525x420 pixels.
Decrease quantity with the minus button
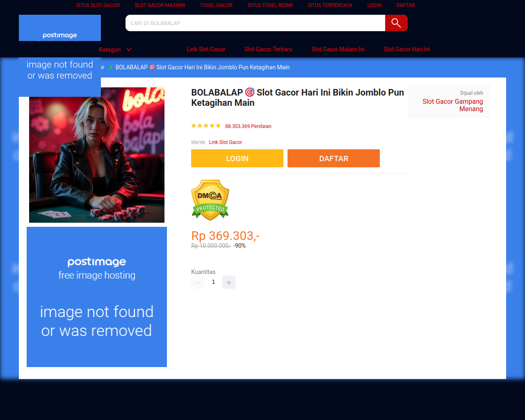point(198,282)
